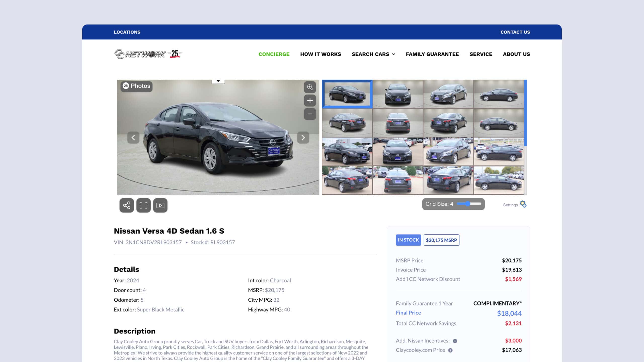Adjust the Grid Size slider

pyautogui.click(x=469, y=204)
